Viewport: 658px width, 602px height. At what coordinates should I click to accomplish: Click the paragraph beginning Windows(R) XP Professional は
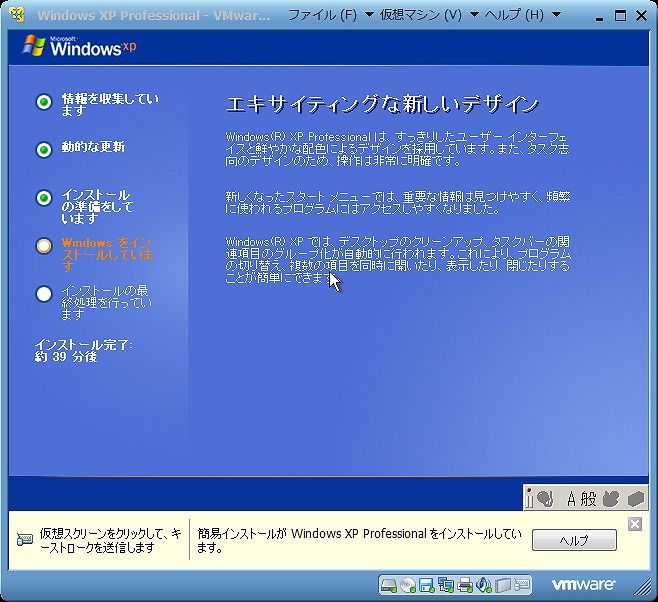[397, 149]
